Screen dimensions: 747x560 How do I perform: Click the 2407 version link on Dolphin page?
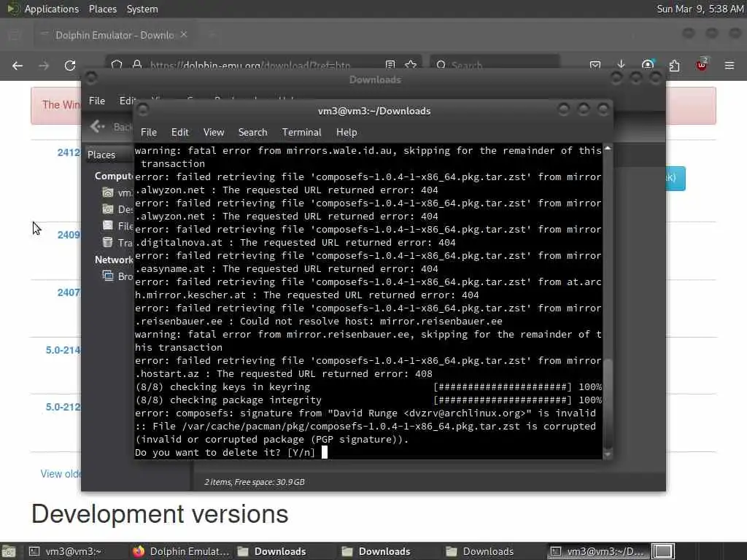pos(69,292)
